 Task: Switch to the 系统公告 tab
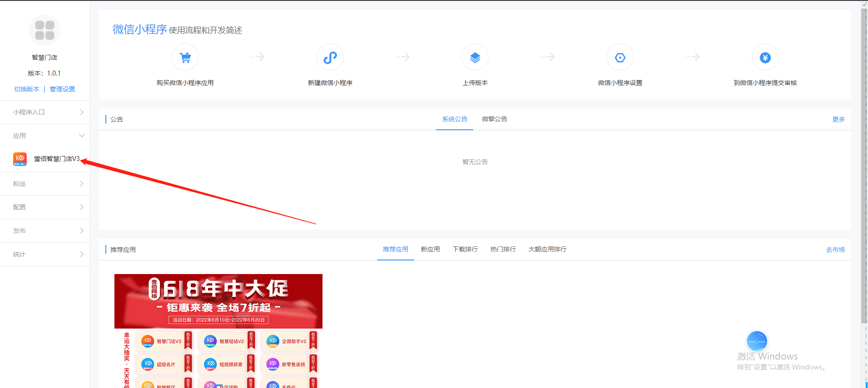455,119
